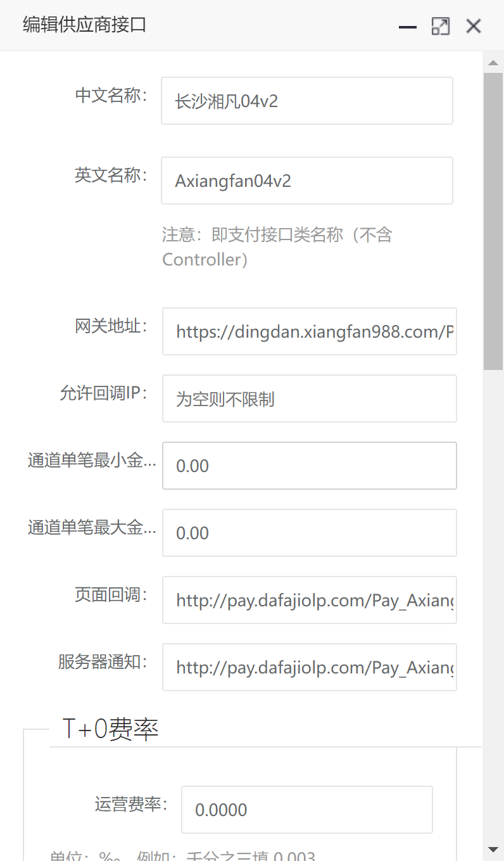Edit the 通道单笔最大金 amount field
Viewport: 504px width, 861px height.
(x=309, y=533)
